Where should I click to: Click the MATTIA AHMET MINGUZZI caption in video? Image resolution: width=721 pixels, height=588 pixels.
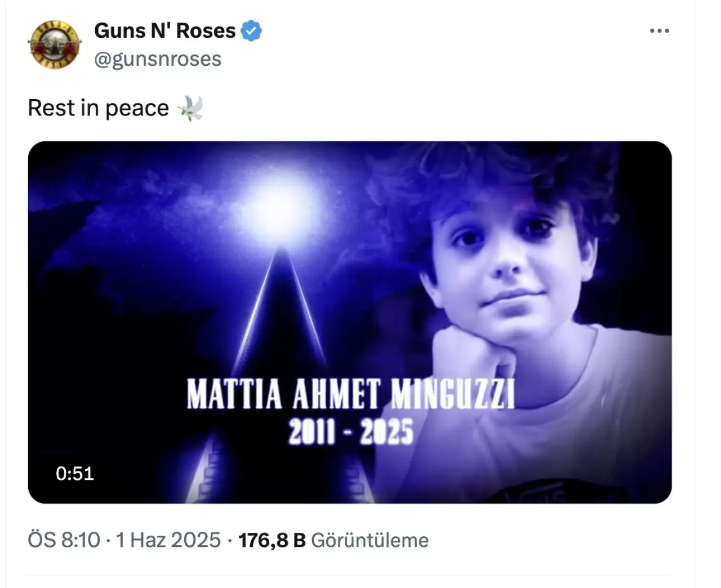350,394
